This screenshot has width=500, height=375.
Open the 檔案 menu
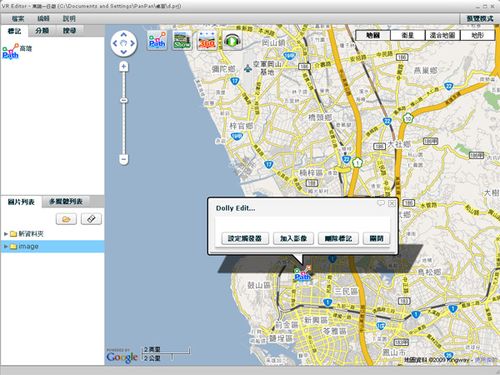(x=18, y=19)
